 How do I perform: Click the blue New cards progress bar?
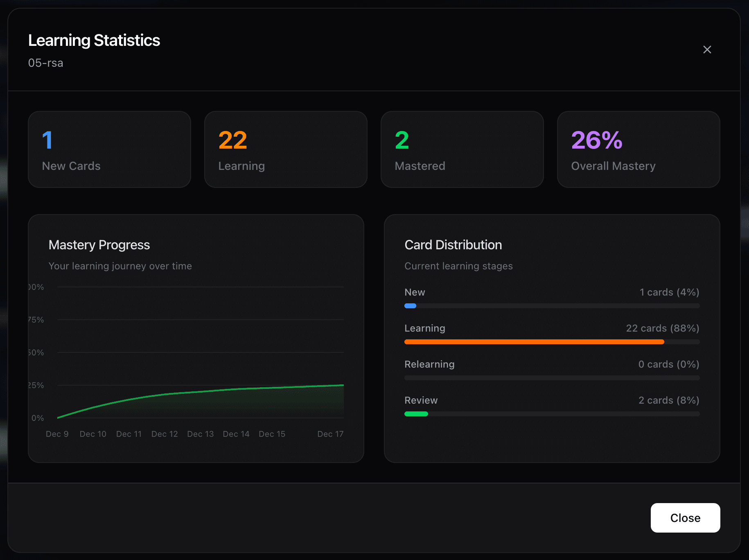tap(410, 306)
